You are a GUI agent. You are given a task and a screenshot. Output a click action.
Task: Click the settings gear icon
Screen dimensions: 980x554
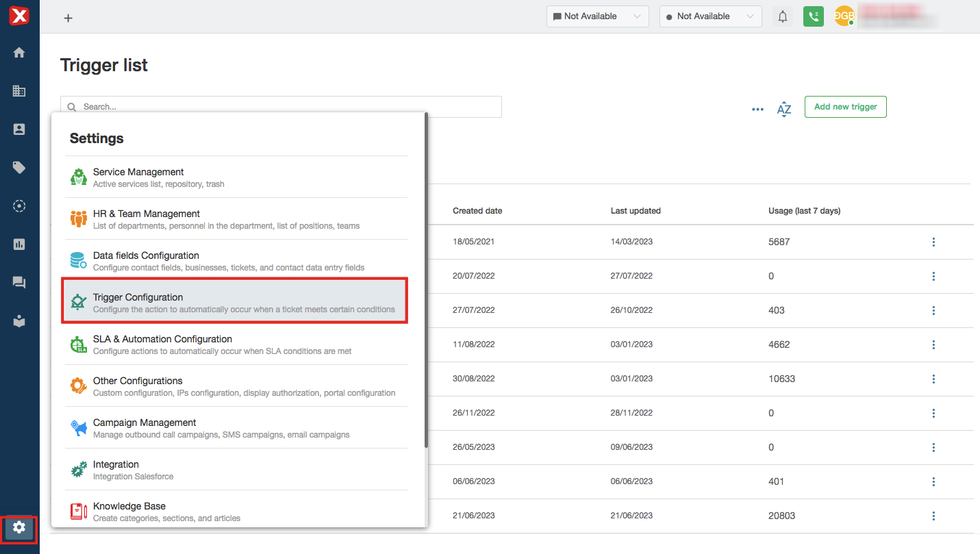tap(19, 527)
